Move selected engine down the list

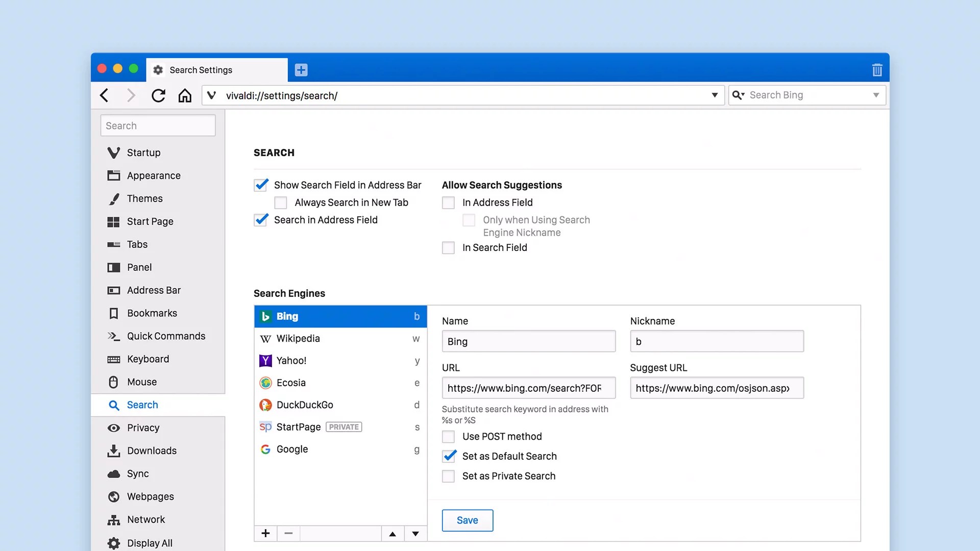click(x=415, y=533)
